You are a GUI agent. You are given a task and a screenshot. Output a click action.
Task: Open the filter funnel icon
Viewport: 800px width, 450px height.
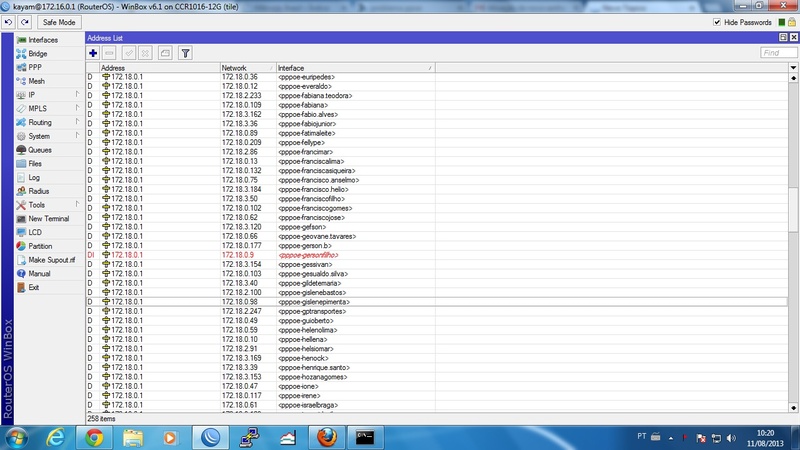(185, 53)
